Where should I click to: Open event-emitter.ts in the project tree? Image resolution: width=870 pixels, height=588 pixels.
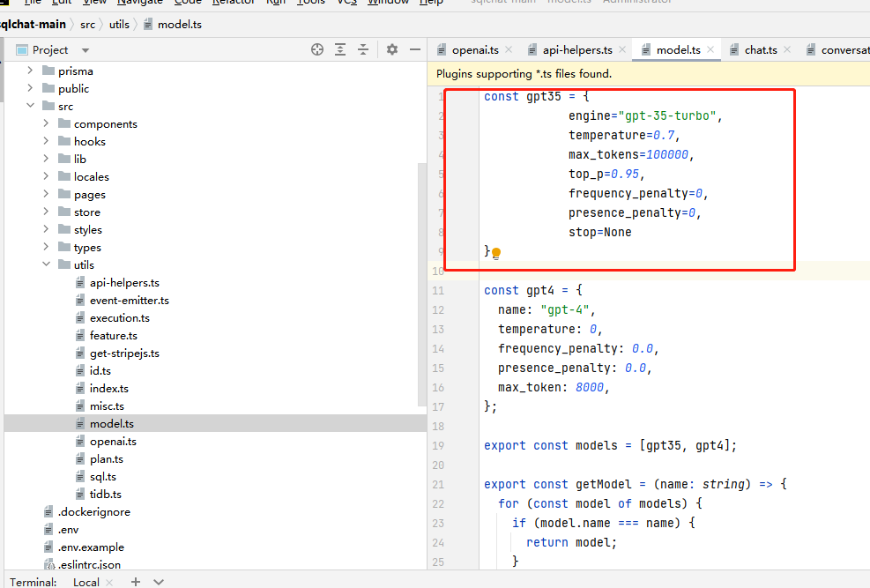[x=130, y=300]
